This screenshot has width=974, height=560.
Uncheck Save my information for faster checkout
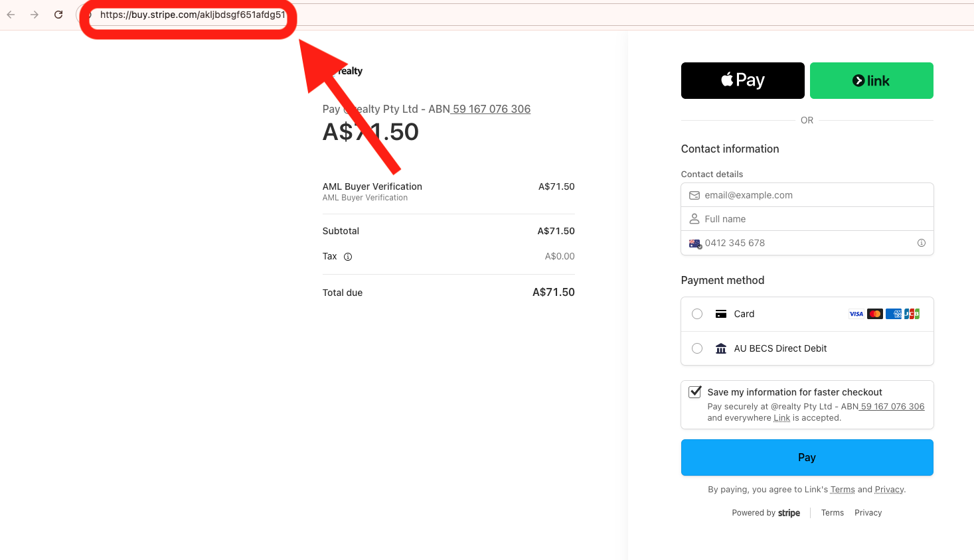point(695,391)
